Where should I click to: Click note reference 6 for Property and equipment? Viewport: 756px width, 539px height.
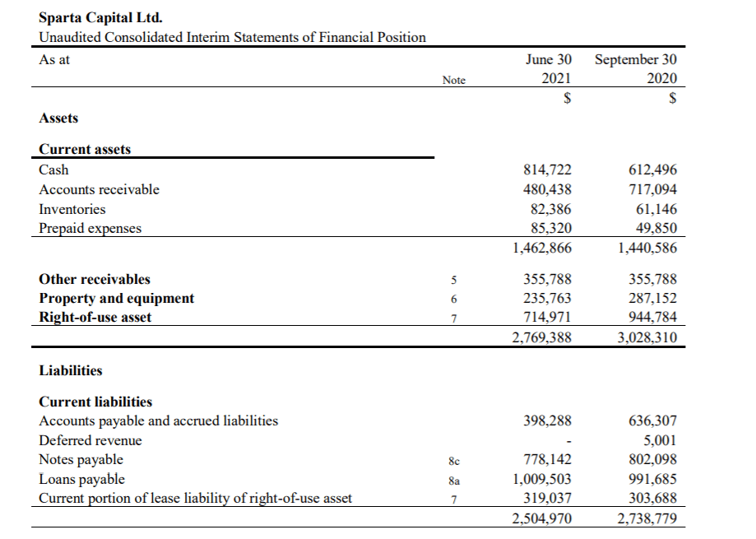point(454,300)
